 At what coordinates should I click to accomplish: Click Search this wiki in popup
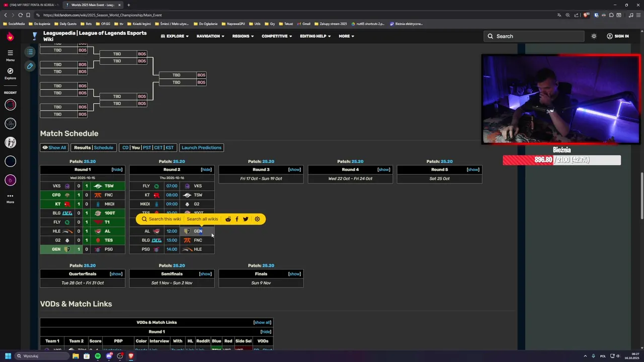coord(161,219)
